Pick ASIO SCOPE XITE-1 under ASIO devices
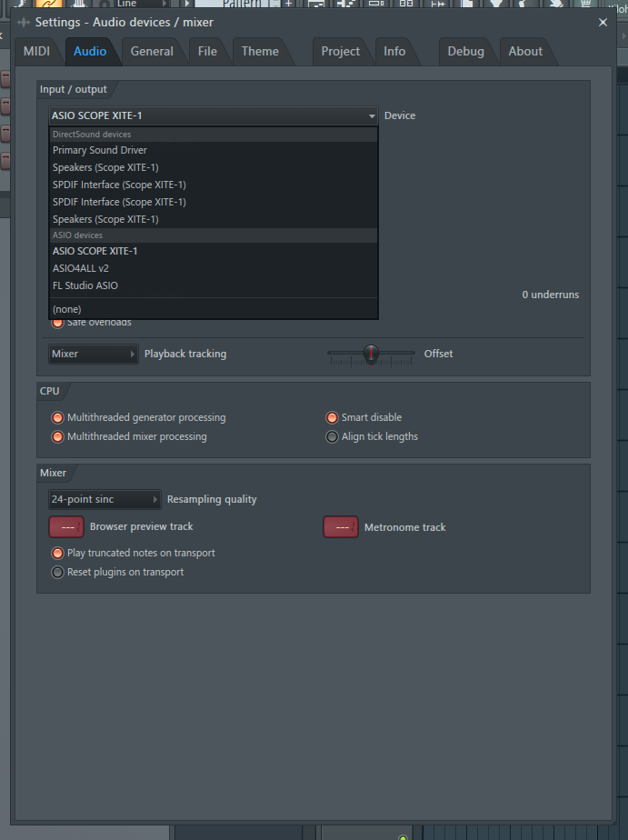The width and height of the screenshot is (628, 840). pyautogui.click(x=213, y=251)
